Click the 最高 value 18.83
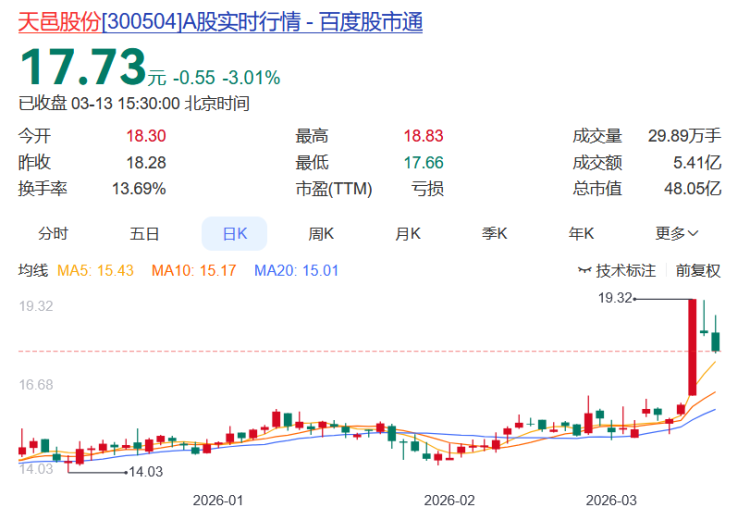750x520 pixels. pos(423,136)
